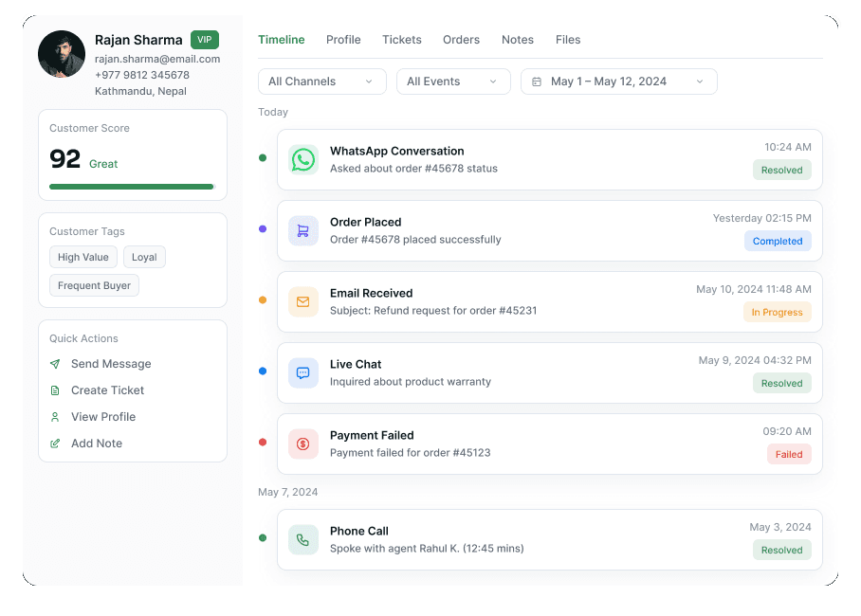Click the red timeline dot for Payment Failed

263,442
